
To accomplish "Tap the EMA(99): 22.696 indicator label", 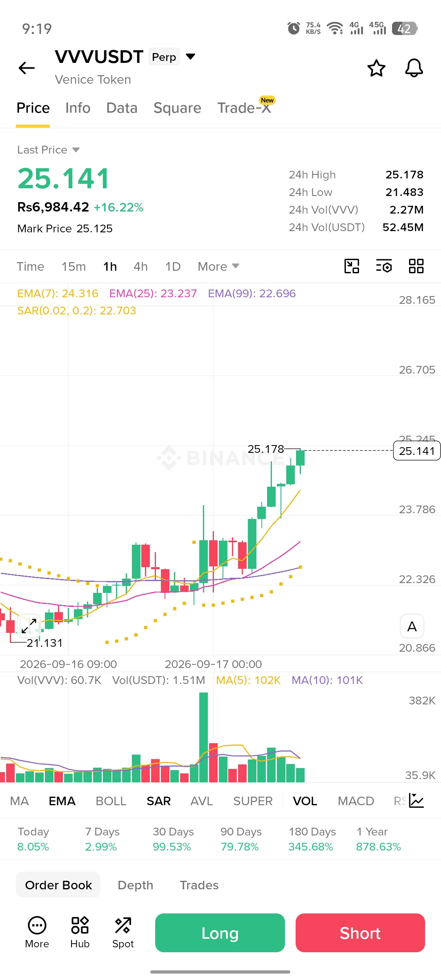I will point(252,293).
